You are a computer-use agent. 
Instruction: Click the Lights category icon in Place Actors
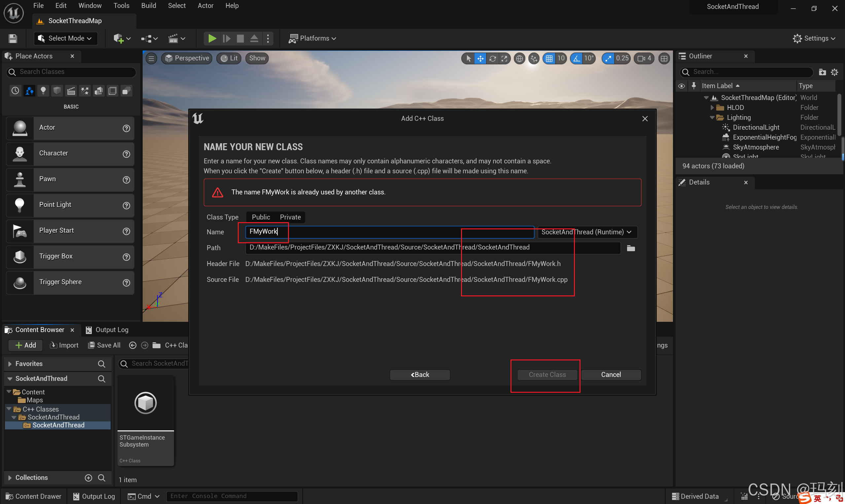(x=43, y=91)
